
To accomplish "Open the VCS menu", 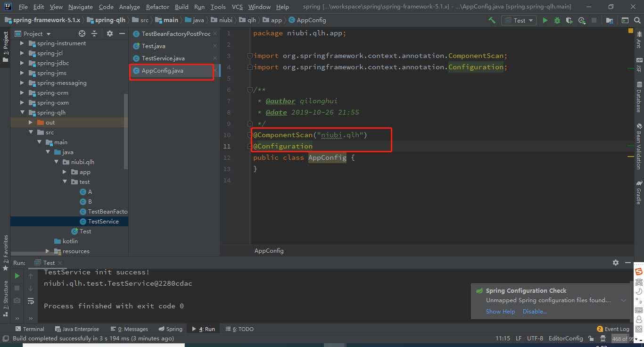I will tap(237, 7).
